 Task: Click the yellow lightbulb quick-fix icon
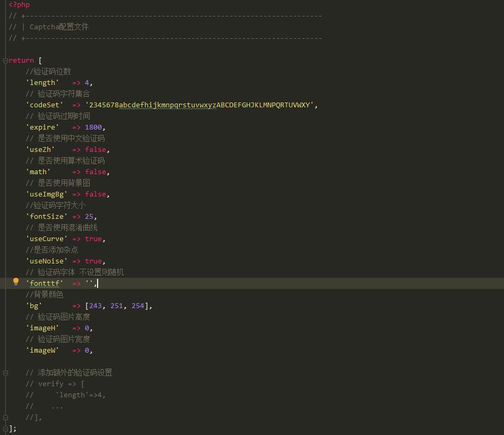click(x=16, y=282)
